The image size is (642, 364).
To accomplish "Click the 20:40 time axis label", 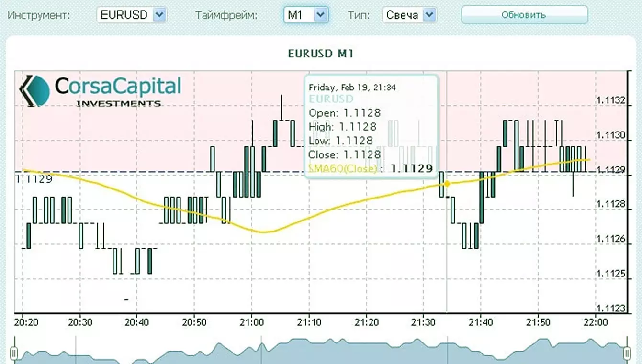I will 137,322.
